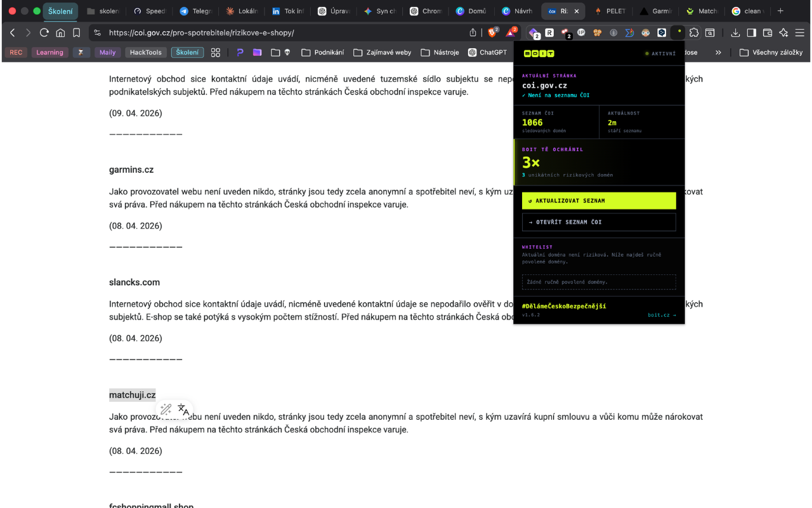Switch to the Speed tab
This screenshot has height=508, width=812.
[150, 11]
